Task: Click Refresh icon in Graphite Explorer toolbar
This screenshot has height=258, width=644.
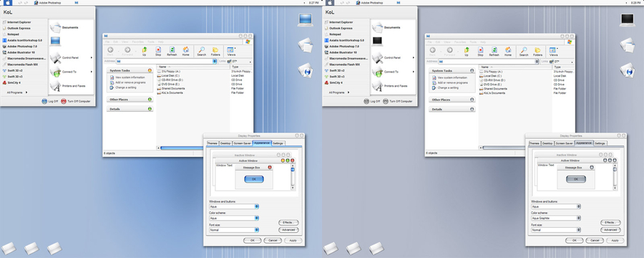Action: pyautogui.click(x=494, y=49)
